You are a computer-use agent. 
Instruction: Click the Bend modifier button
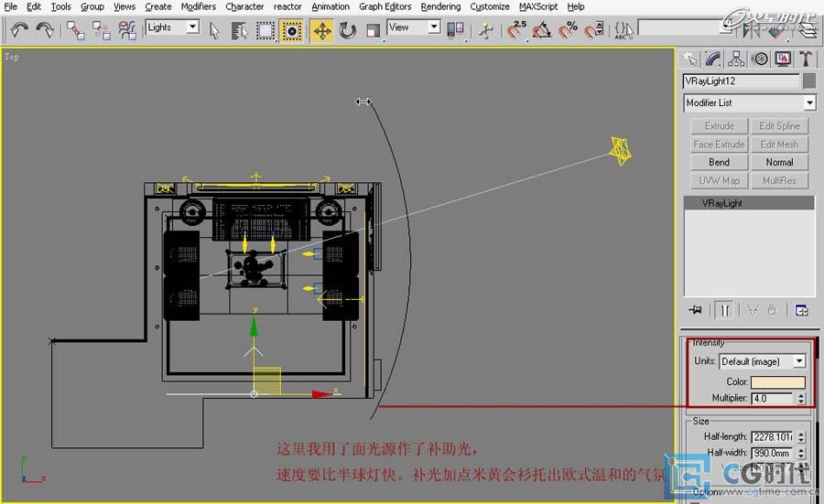(x=720, y=162)
